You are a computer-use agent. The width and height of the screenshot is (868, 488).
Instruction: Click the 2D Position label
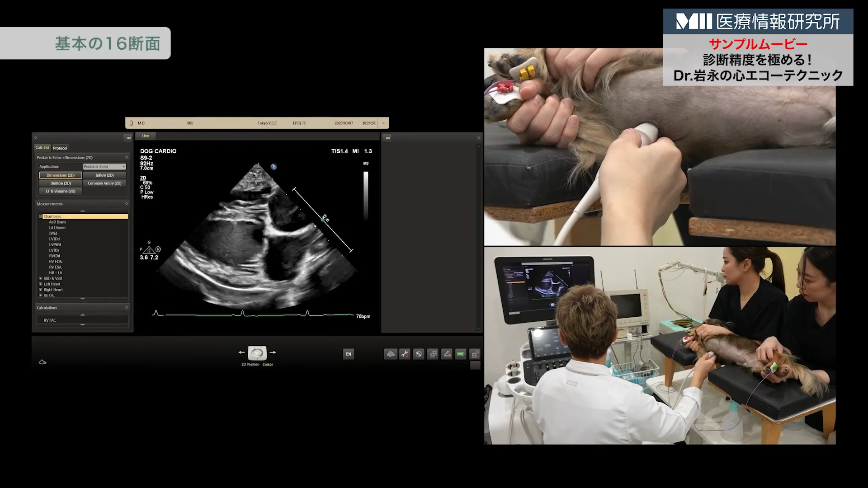(x=250, y=364)
